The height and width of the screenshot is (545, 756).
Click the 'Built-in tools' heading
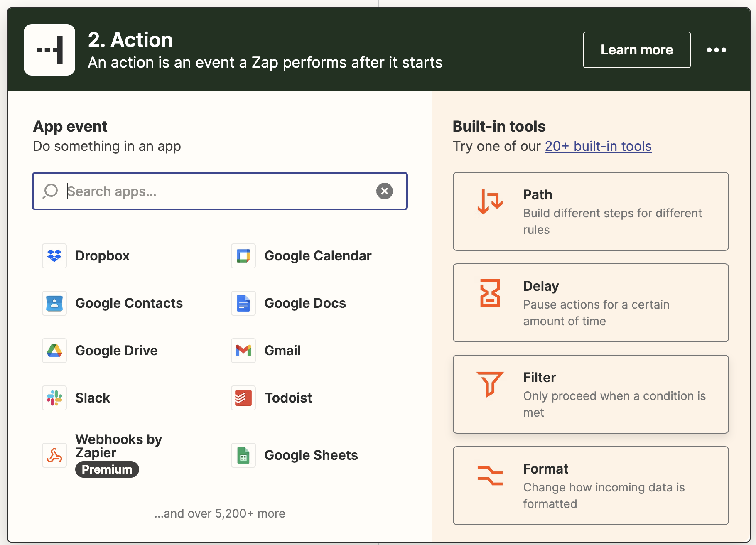(499, 126)
